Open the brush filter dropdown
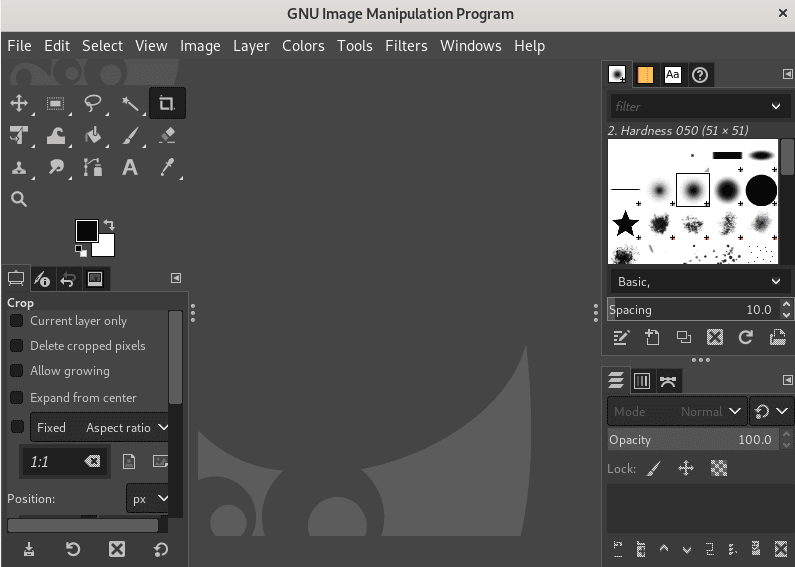Viewport: 795px width, 567px height. pos(776,106)
